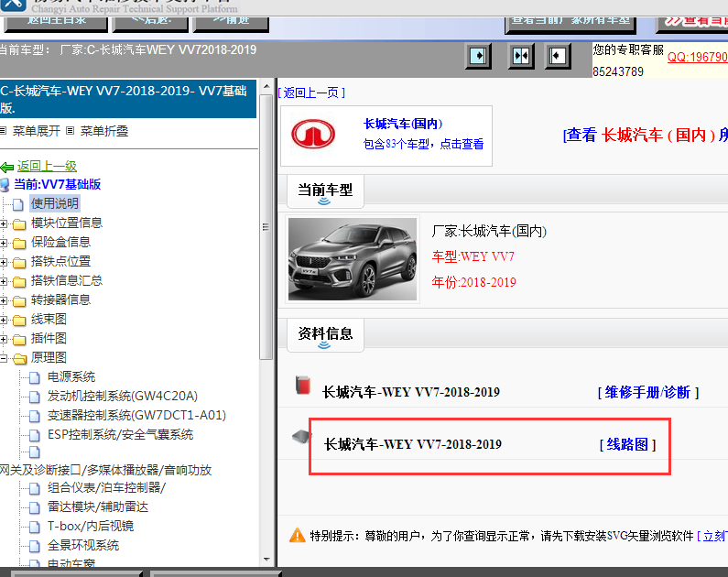
Task: Click the document icon beside T-box/内后视镜
Action: [35, 527]
